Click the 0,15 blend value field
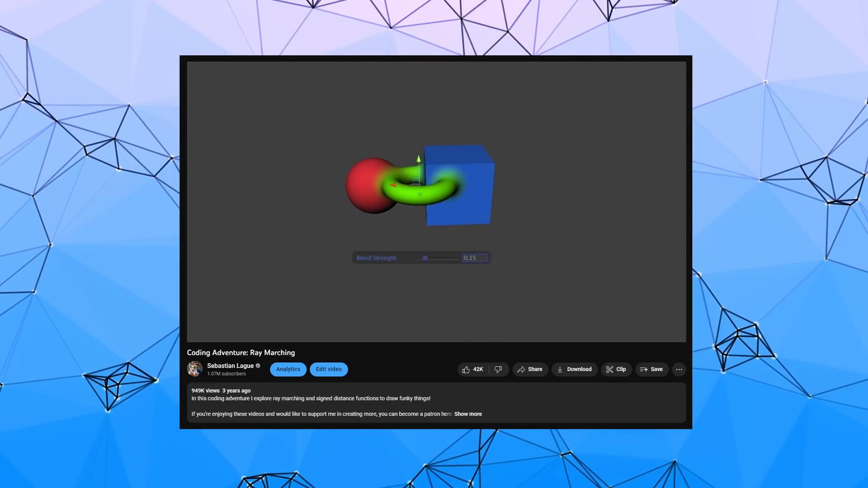The image size is (868, 488). click(x=474, y=258)
